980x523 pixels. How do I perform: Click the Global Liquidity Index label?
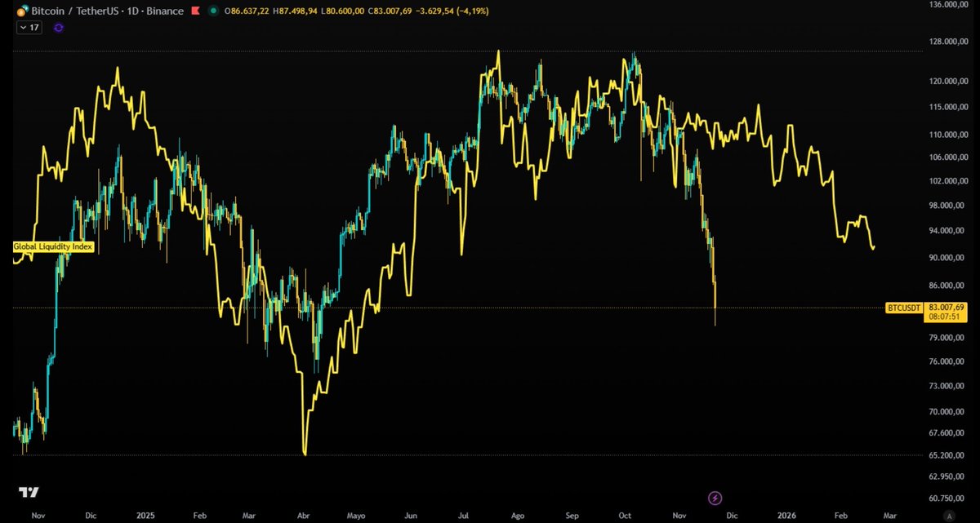click(54, 246)
